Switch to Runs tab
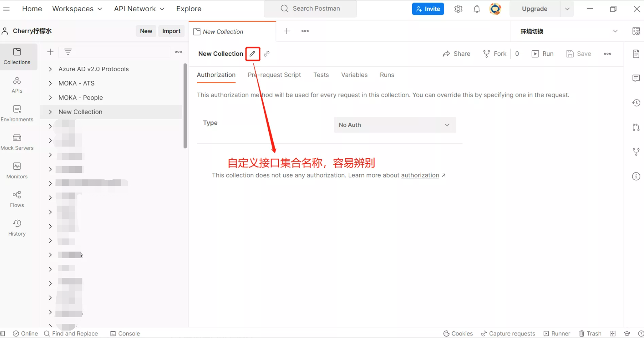Viewport: 644px width, 338px height. click(387, 75)
